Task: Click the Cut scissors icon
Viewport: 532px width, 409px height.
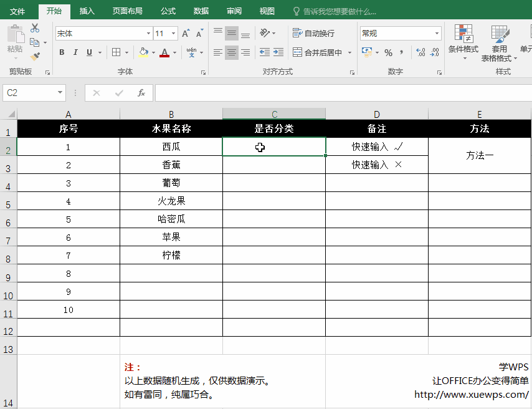Action: click(35, 28)
